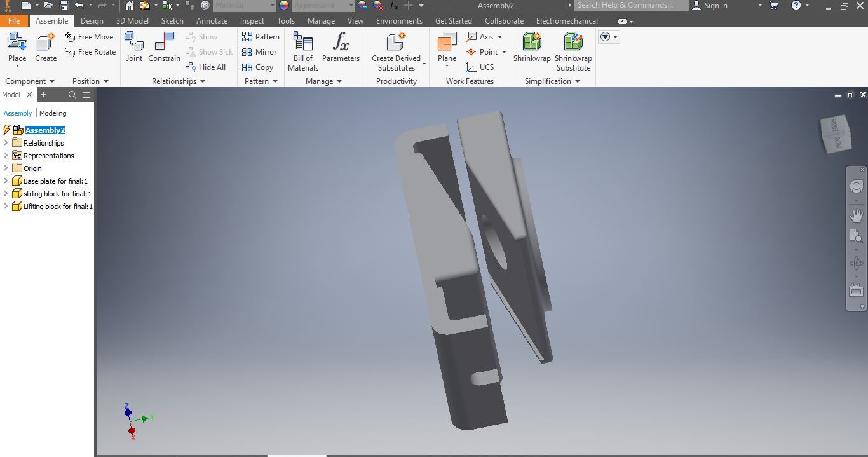
Task: Start the Joint relationship tool
Action: [134, 48]
